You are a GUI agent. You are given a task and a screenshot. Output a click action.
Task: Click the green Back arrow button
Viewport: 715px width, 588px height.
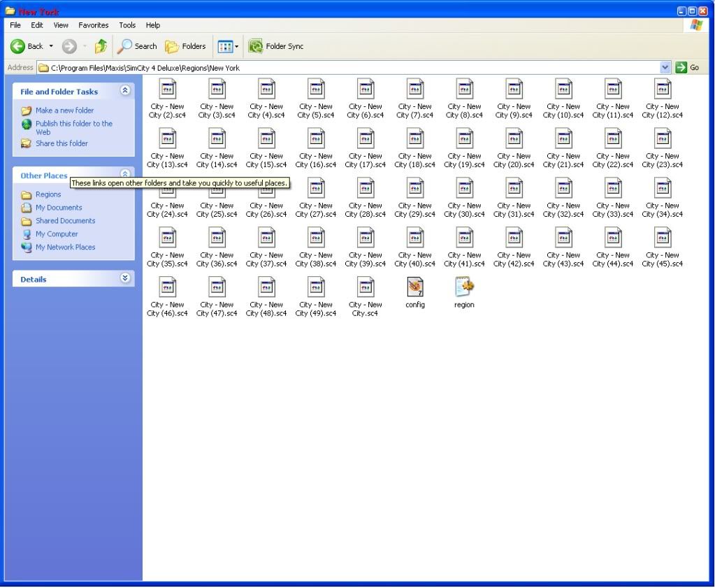pyautogui.click(x=17, y=46)
